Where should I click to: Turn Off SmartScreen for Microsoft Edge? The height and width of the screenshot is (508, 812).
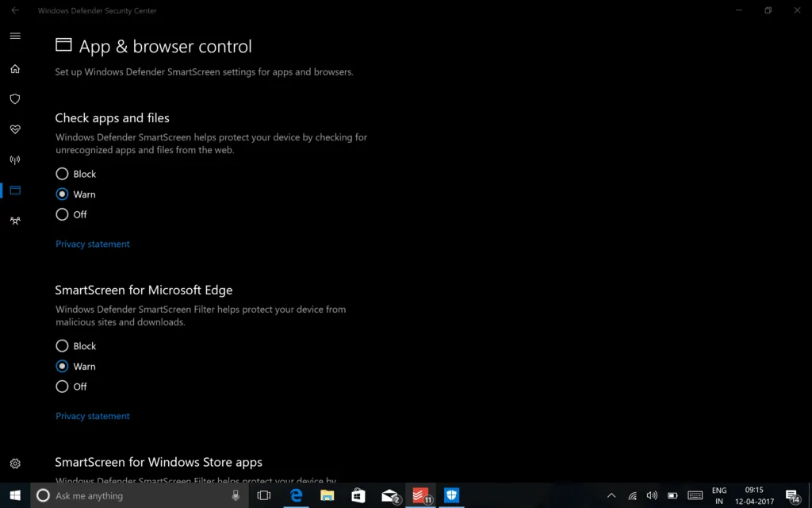[x=71, y=387]
